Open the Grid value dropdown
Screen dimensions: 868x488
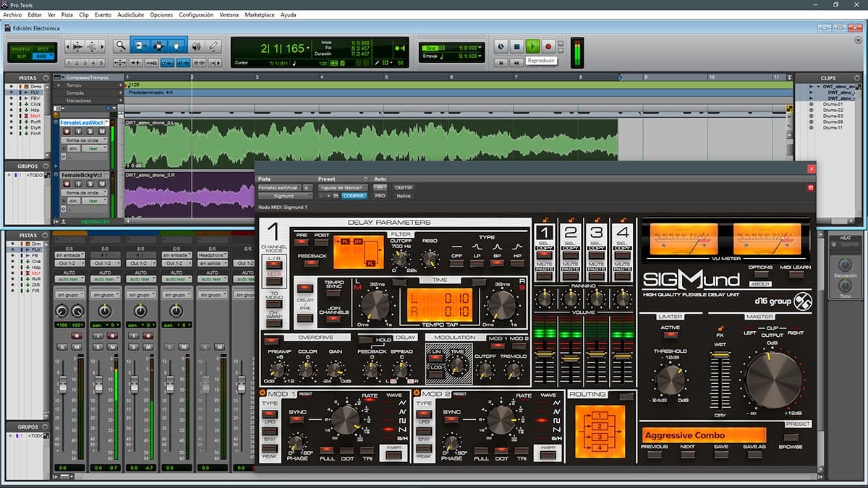coord(479,47)
